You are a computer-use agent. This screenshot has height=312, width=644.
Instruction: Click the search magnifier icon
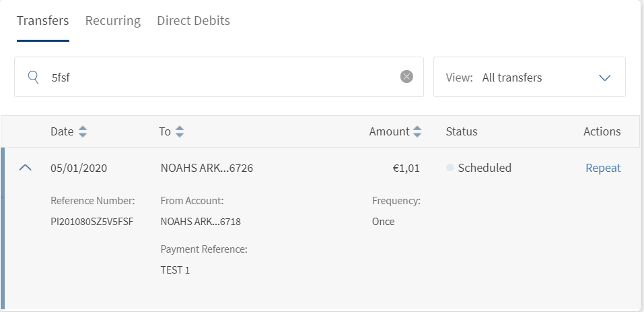(33, 77)
